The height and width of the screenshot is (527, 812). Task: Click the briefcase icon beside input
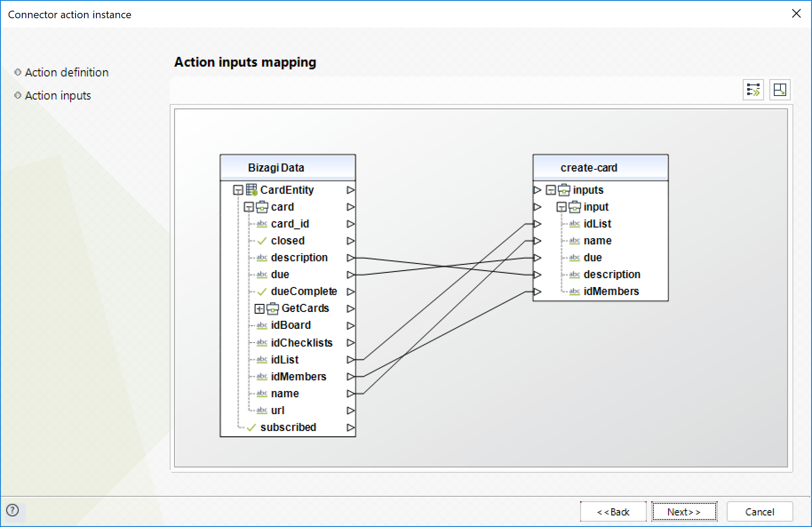[575, 207]
